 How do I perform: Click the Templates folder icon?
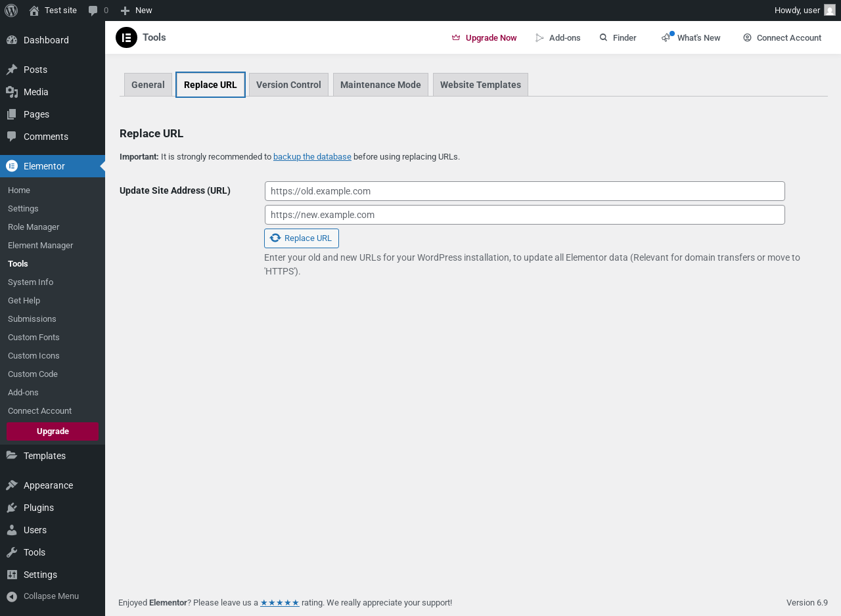(x=12, y=456)
